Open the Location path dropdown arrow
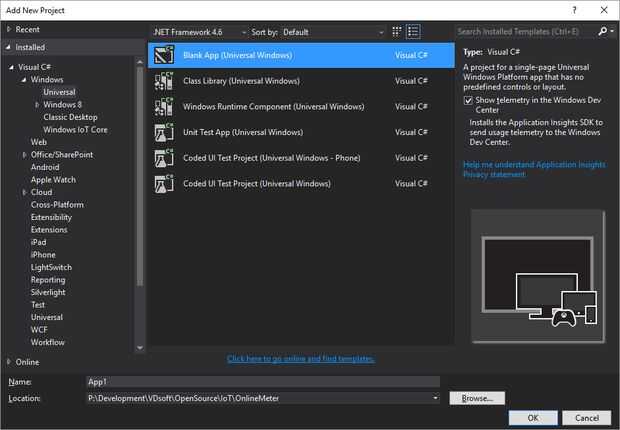This screenshot has height=430, width=620. tap(435, 398)
